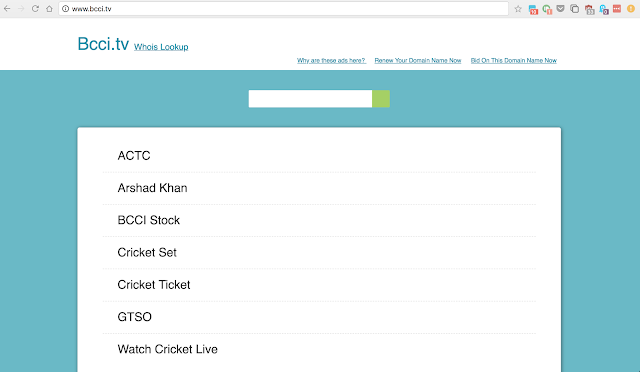Open the Ghostery ghost extension icon
This screenshot has height=372, width=640.
604,9
